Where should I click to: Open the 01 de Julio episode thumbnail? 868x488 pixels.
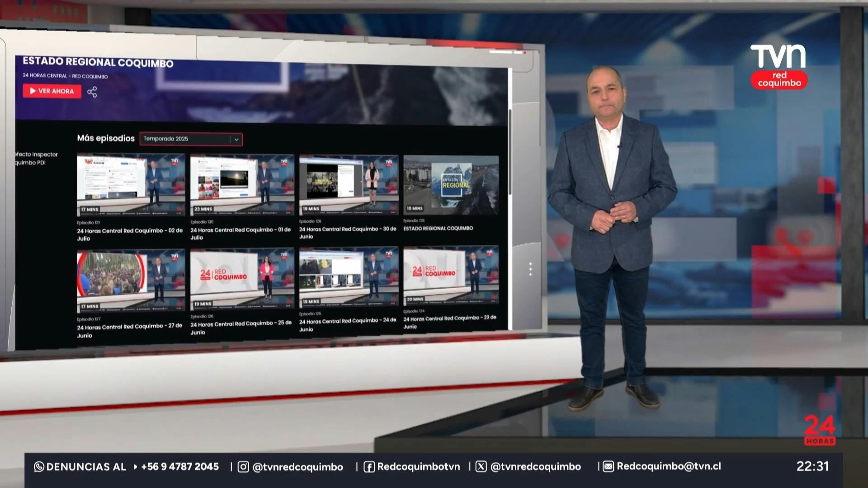[x=242, y=184]
